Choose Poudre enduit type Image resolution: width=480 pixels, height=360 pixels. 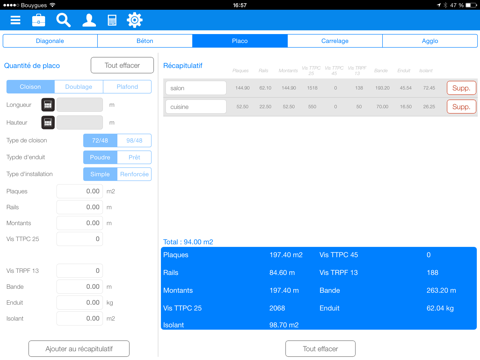[100, 157]
